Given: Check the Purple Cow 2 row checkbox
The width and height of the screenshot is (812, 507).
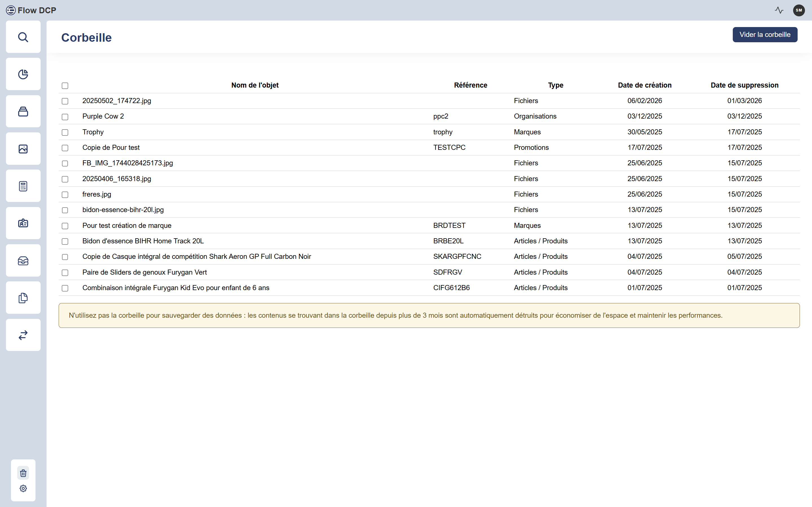Looking at the screenshot, I should [x=65, y=117].
